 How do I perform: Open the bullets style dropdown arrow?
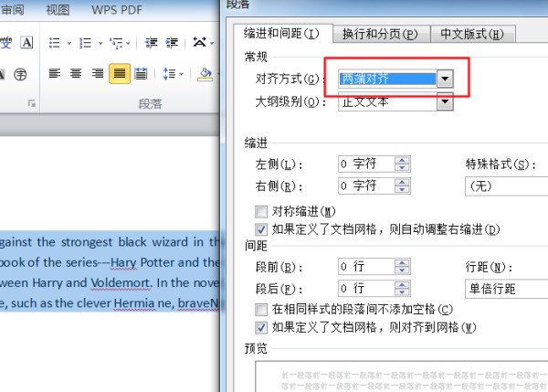[68, 43]
